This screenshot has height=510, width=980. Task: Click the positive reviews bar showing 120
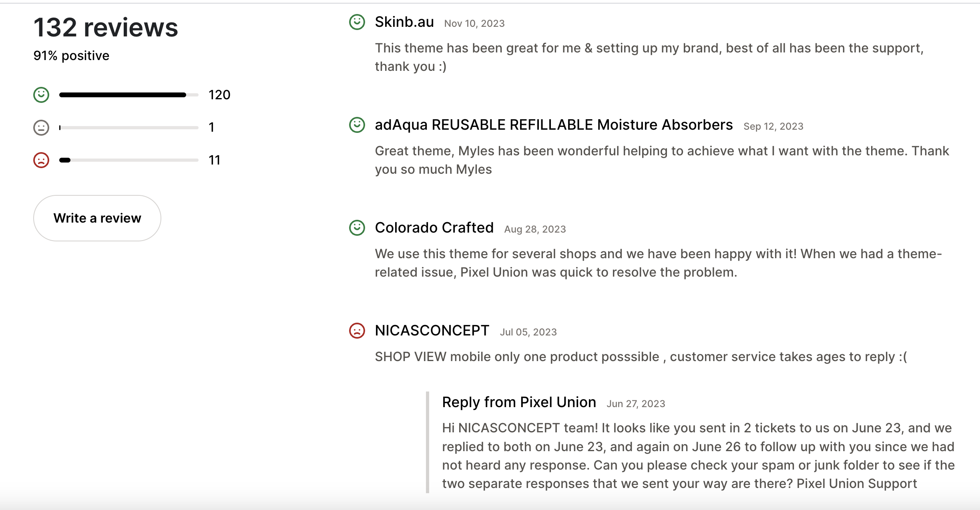pos(128,94)
